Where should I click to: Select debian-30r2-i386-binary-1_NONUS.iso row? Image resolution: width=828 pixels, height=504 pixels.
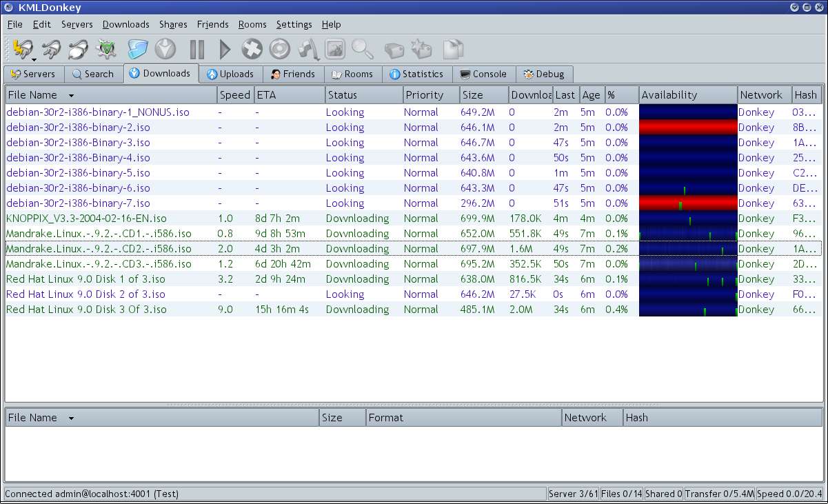click(414, 112)
